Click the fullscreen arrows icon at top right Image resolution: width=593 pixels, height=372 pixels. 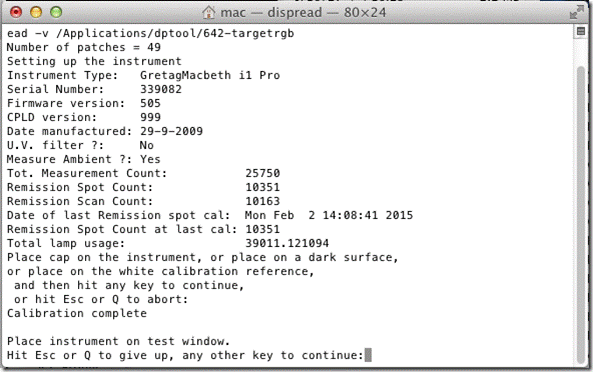577,12
